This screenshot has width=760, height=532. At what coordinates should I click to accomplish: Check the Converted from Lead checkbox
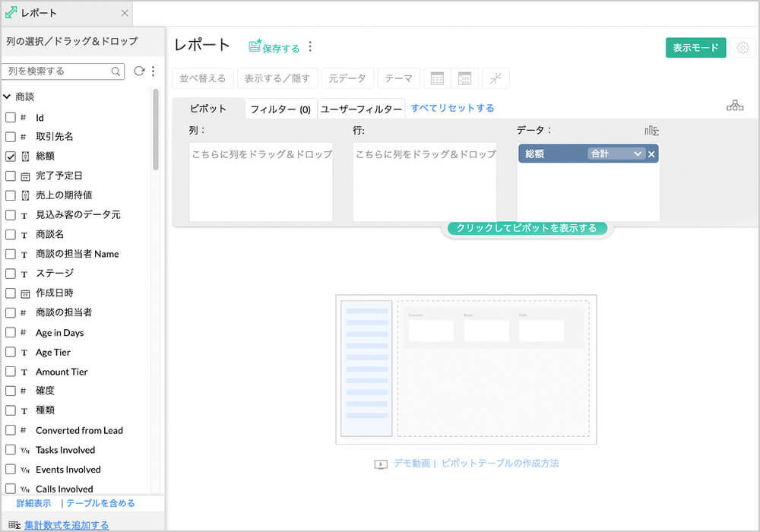10,429
